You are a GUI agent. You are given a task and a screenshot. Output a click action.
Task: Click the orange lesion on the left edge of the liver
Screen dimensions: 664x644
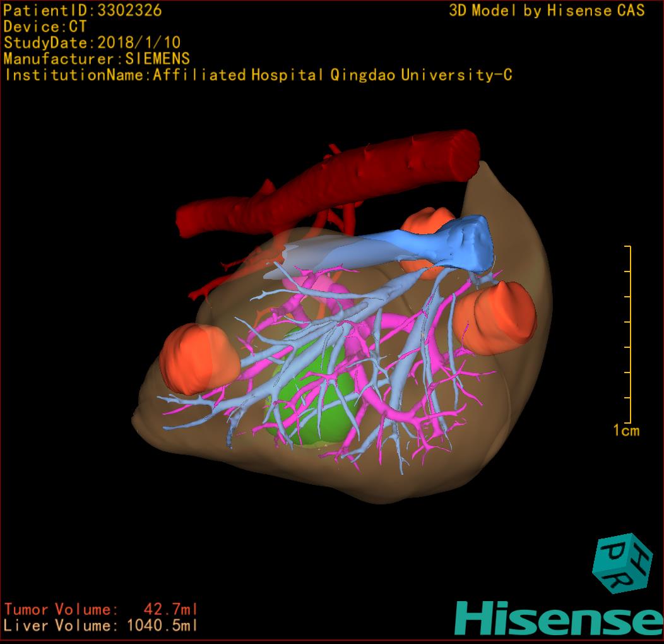point(199,359)
